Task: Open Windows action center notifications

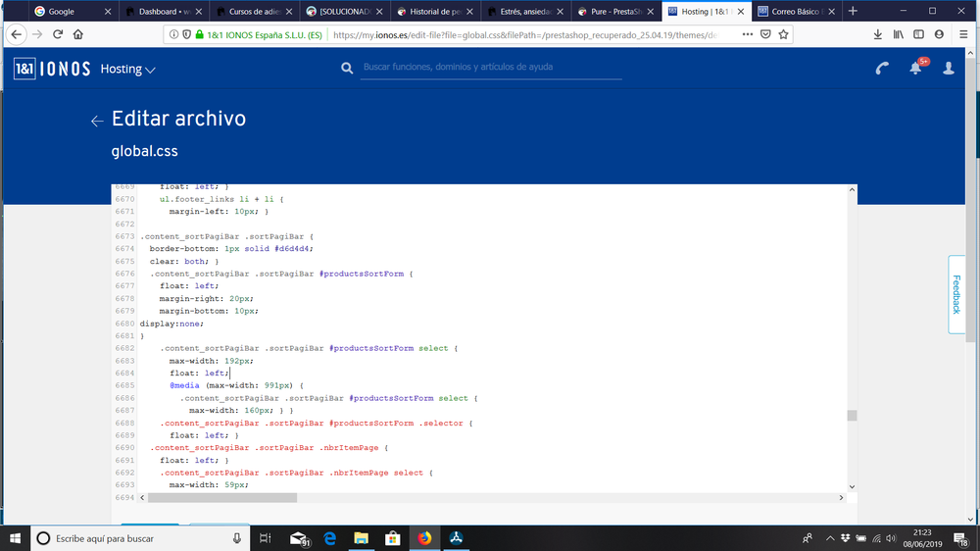Action: [960, 538]
